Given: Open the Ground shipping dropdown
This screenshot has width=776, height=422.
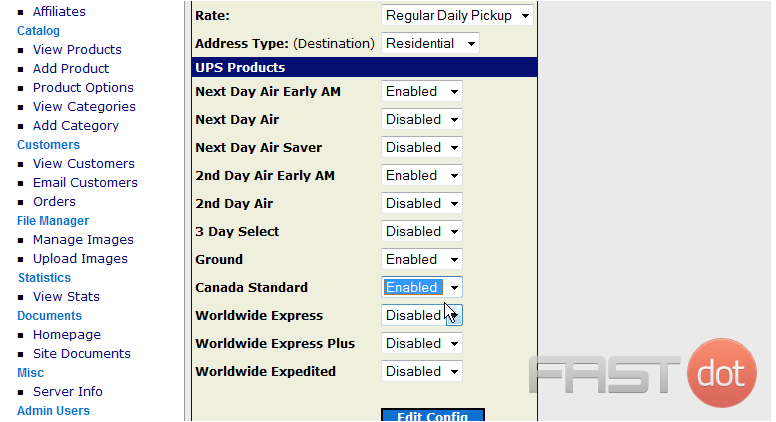Looking at the screenshot, I should [x=422, y=259].
